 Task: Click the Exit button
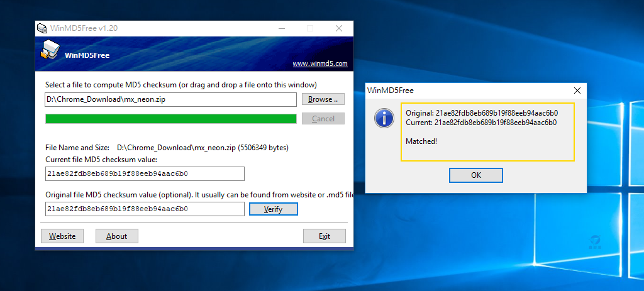324,236
